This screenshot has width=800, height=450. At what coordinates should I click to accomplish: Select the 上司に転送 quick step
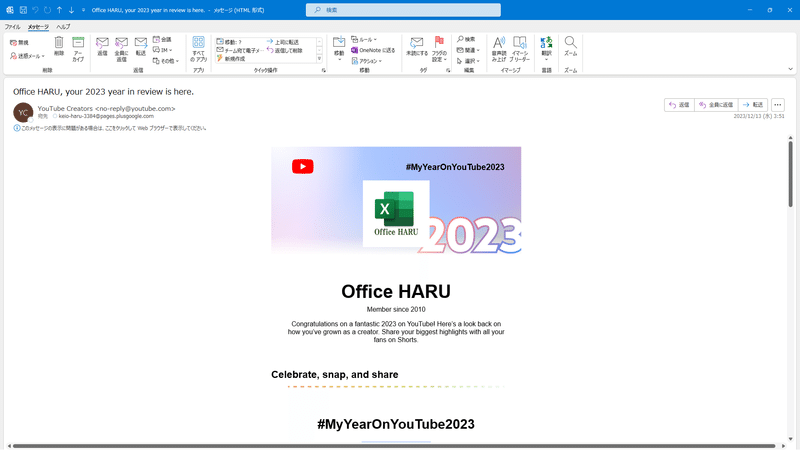click(283, 42)
